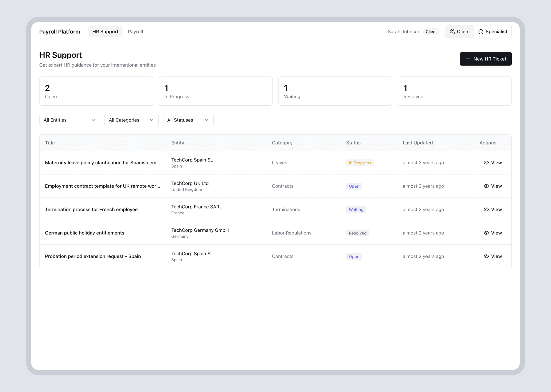Image resolution: width=551 pixels, height=392 pixels.
Task: Click the In Progress status badge
Action: 360,163
